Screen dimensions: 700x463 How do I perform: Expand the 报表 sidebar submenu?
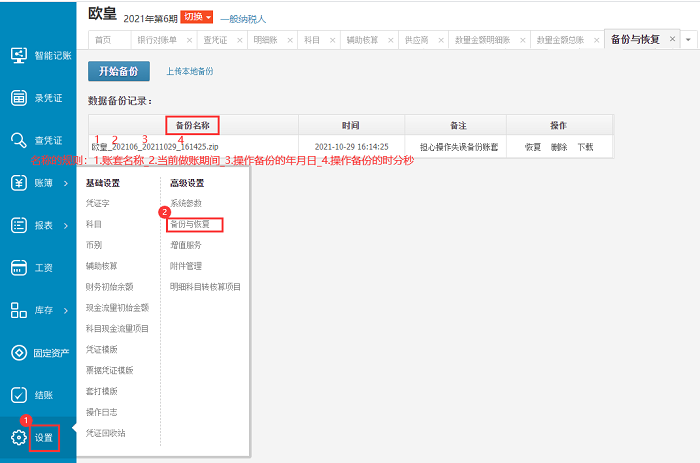(65, 226)
